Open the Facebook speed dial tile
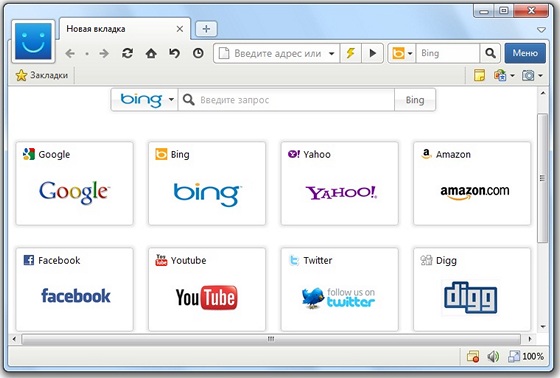Screen dimensions: 560x378 point(74,290)
